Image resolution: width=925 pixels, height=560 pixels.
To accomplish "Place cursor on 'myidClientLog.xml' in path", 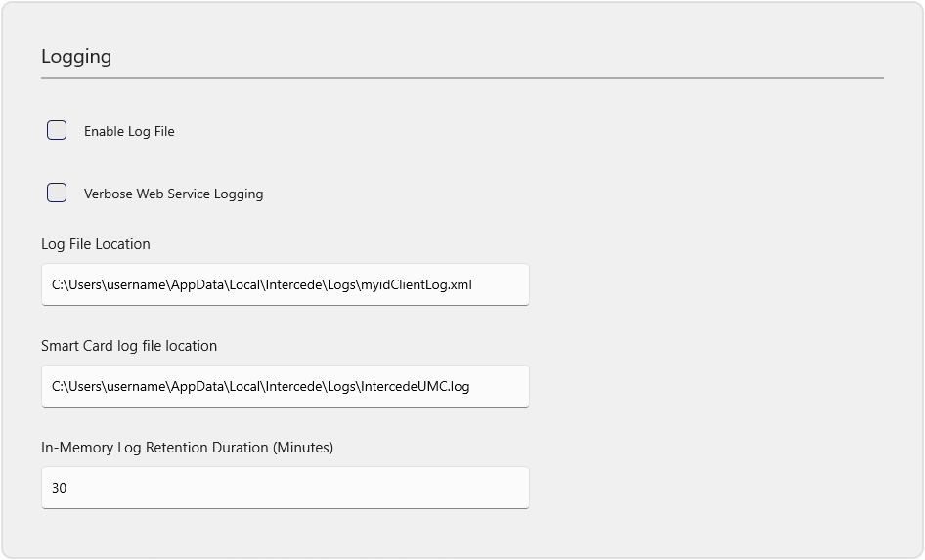I will point(417,284).
